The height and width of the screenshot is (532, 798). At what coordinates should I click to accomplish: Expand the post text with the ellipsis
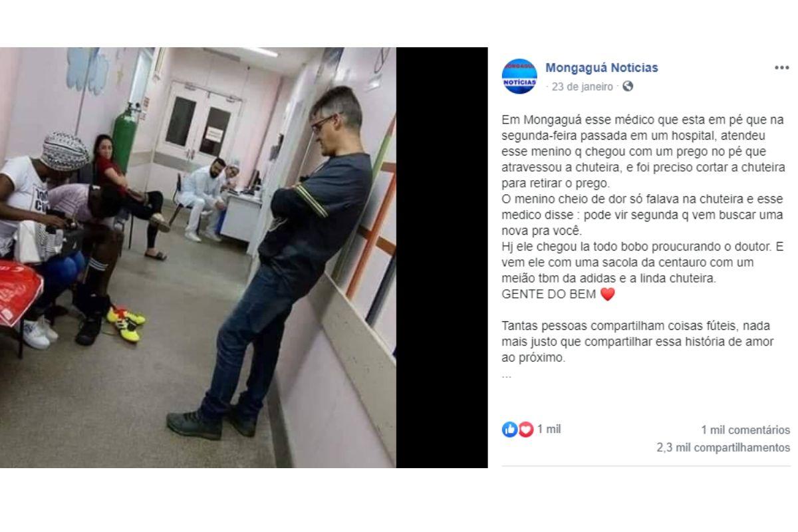(507, 374)
